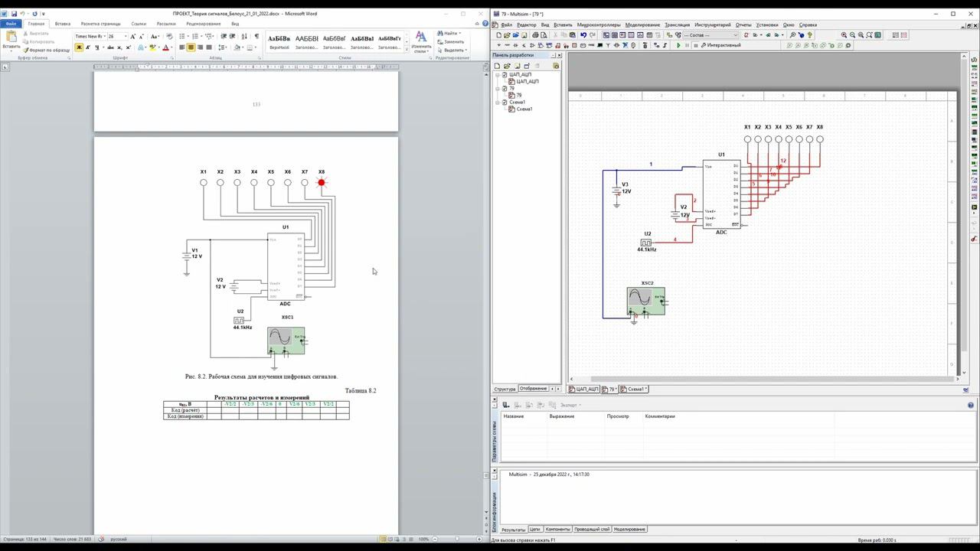The width and height of the screenshot is (980, 551).
Task: Click the Find (Найти) button in Word
Action: tap(450, 33)
